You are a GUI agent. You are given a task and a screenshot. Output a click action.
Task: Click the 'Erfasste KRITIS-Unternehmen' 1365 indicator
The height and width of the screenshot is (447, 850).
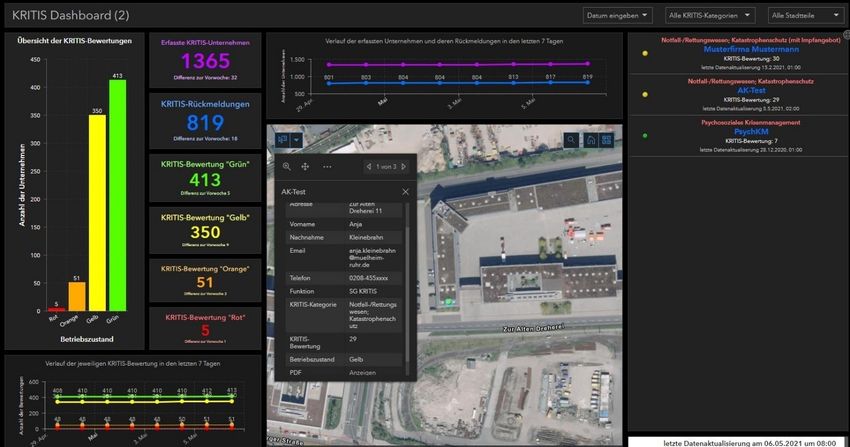205,60
